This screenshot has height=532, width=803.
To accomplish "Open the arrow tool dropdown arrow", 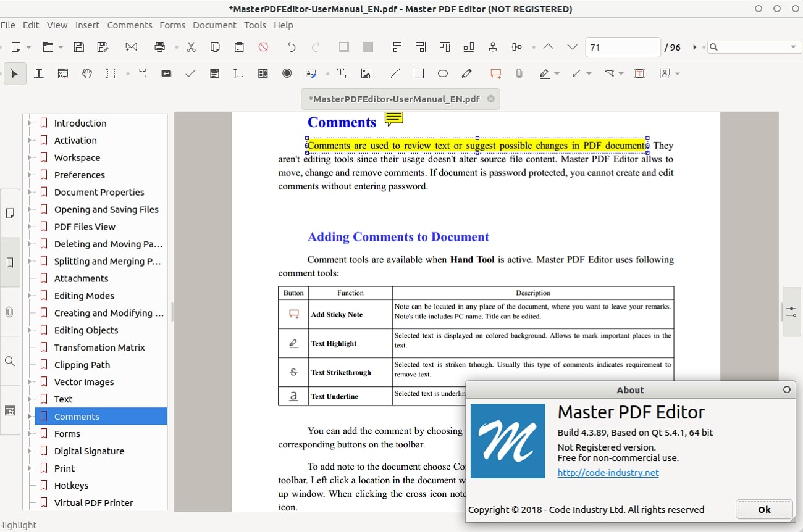I will point(589,73).
